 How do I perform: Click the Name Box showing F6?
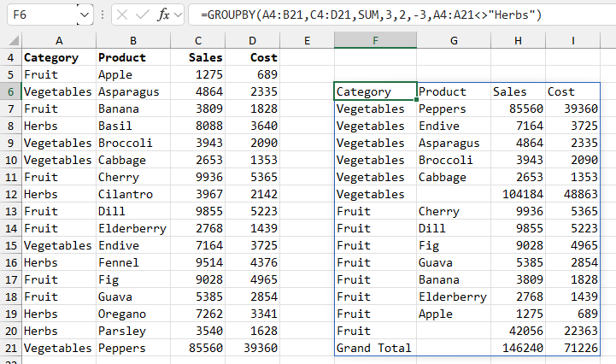(x=43, y=15)
